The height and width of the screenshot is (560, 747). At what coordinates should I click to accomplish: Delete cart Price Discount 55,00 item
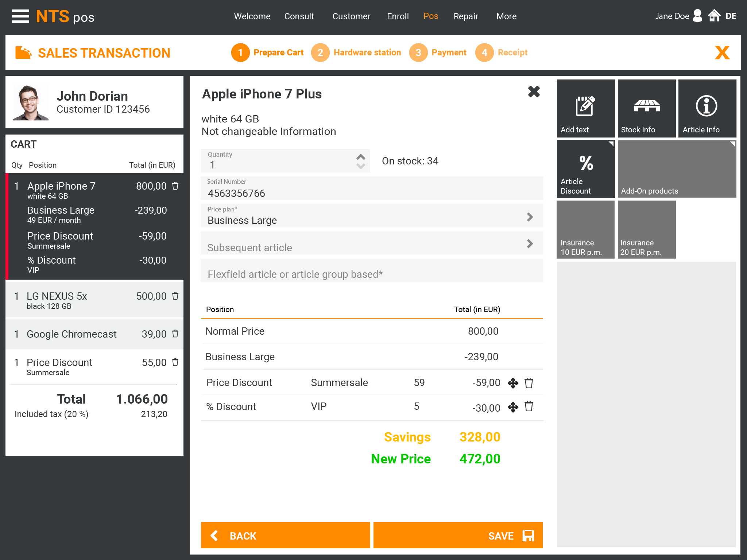pyautogui.click(x=175, y=362)
